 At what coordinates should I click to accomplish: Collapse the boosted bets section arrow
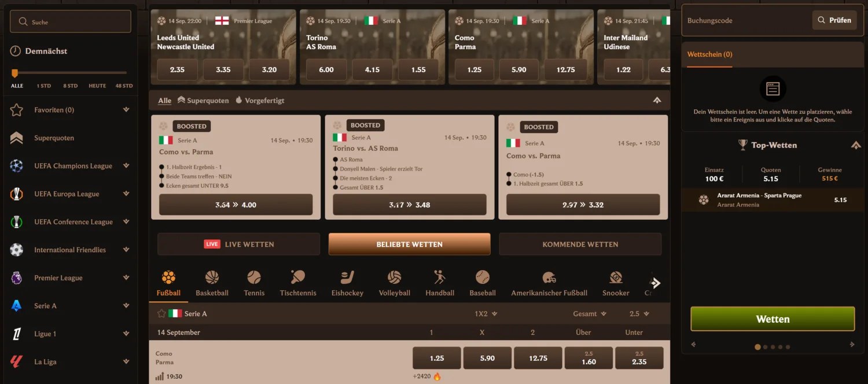point(657,100)
